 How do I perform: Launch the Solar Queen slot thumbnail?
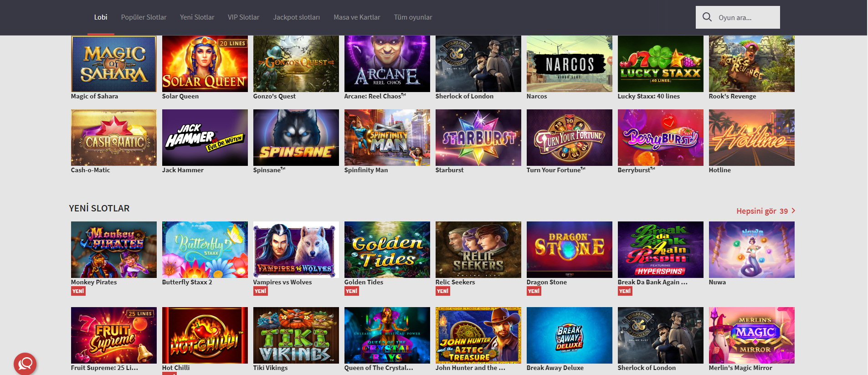(x=205, y=64)
